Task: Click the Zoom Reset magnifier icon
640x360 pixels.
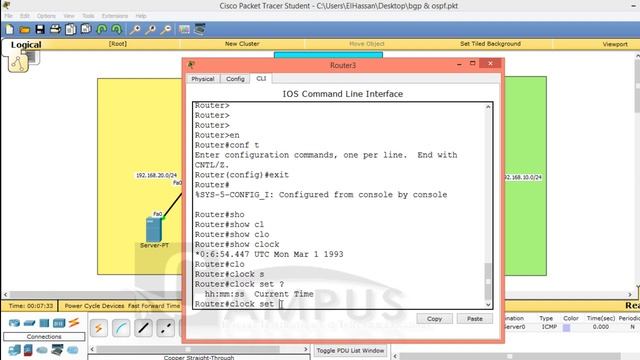Action: pos(151,29)
